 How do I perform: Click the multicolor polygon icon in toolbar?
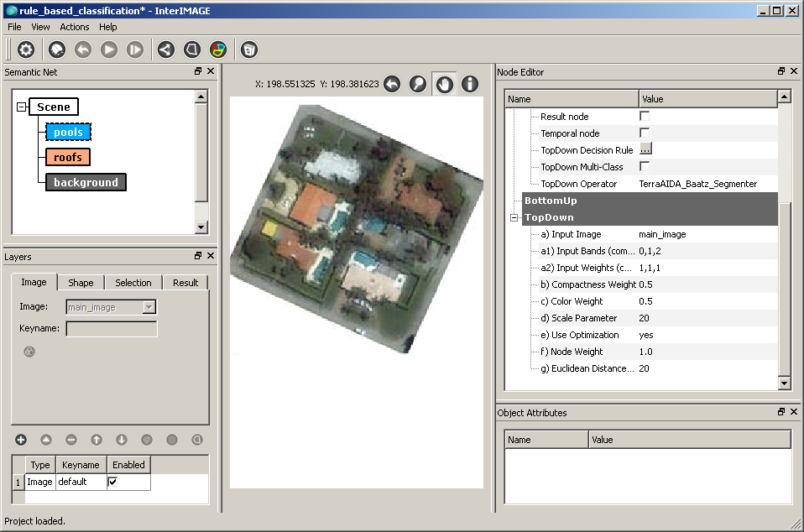tap(218, 50)
